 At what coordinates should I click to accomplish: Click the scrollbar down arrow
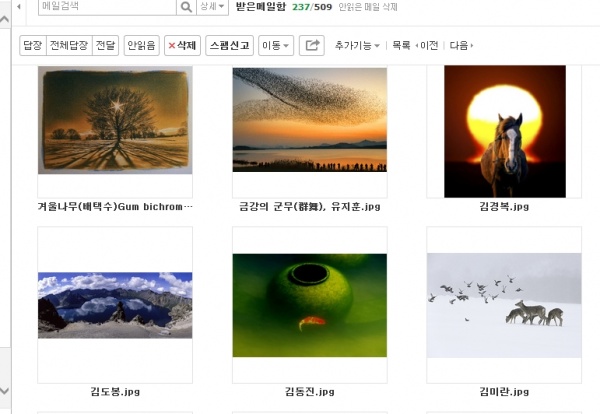[x=5, y=391]
